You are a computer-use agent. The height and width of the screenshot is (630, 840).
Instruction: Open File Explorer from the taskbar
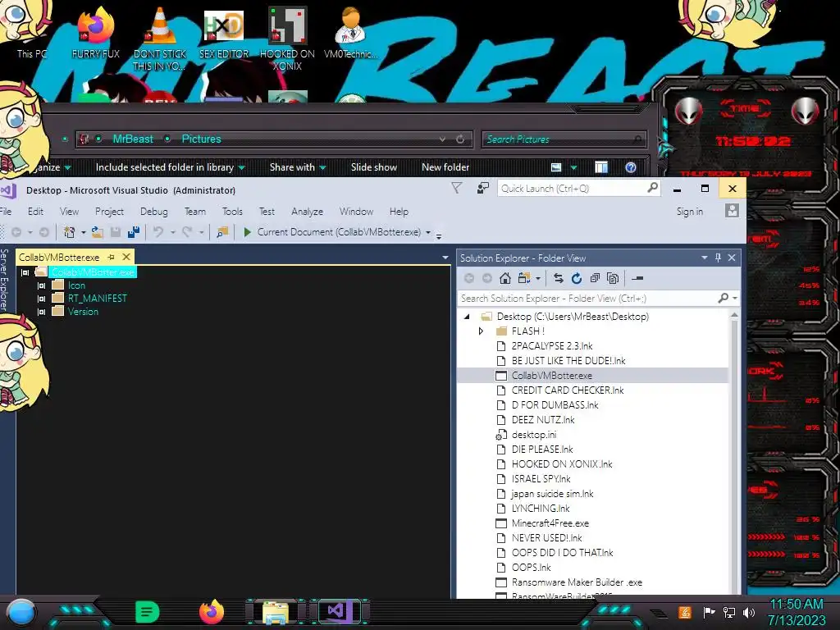[x=276, y=612]
